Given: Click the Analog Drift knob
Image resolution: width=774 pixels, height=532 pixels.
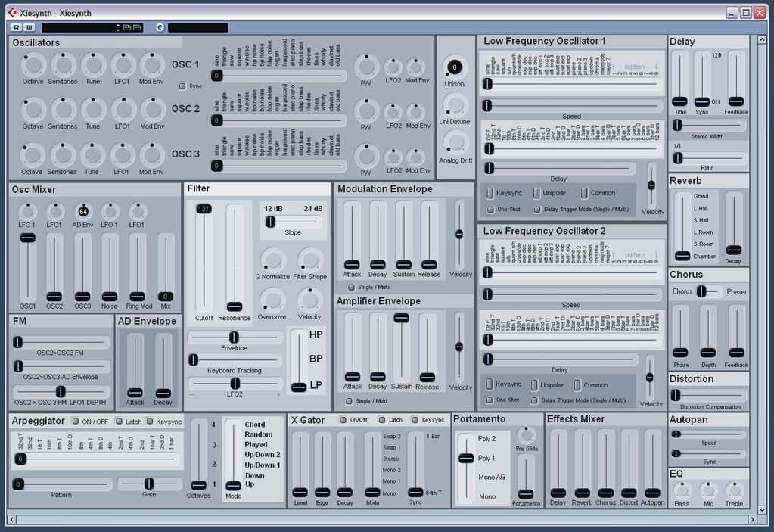Looking at the screenshot, I should click(x=455, y=142).
